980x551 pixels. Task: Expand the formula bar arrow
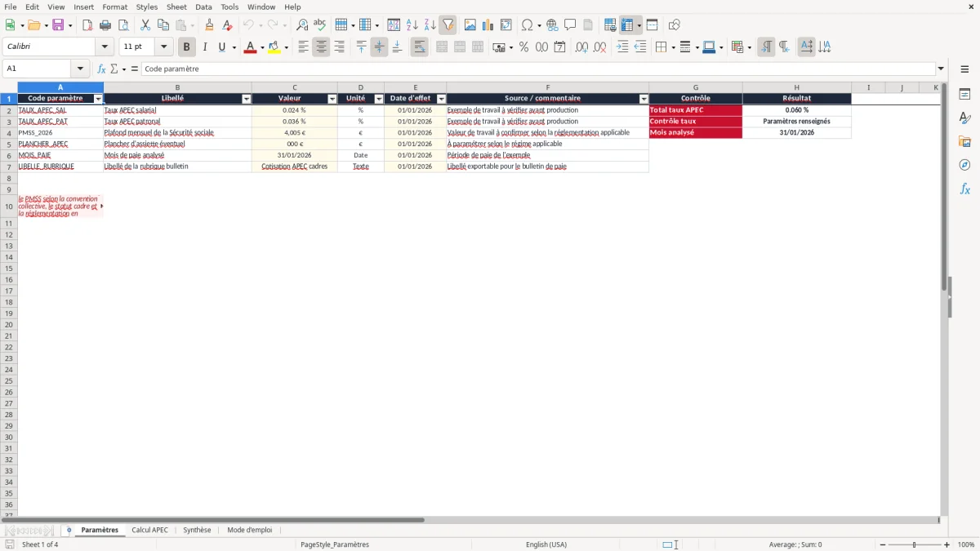pos(941,69)
